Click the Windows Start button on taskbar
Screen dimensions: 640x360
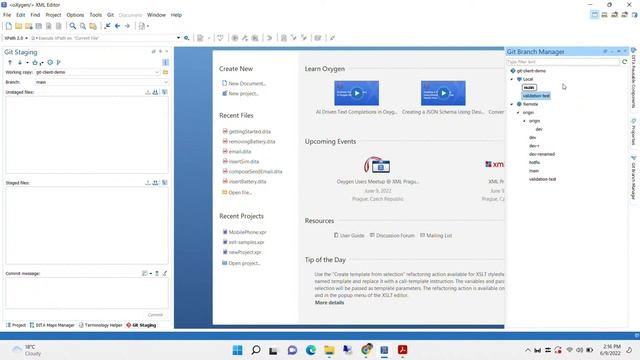(237, 350)
